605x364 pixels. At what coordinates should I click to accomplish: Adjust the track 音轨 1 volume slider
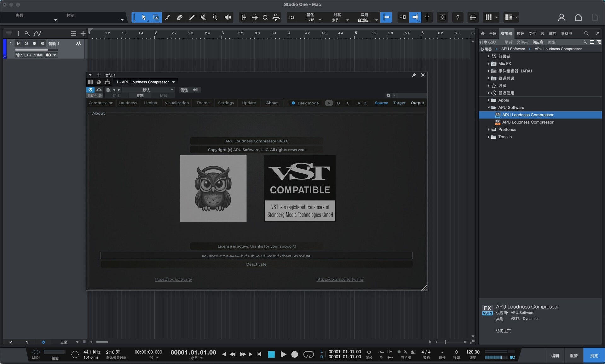coord(36,50)
